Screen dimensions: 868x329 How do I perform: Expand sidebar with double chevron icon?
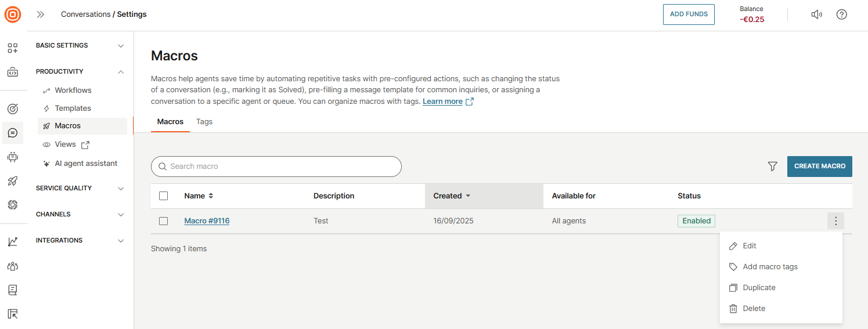click(x=41, y=15)
